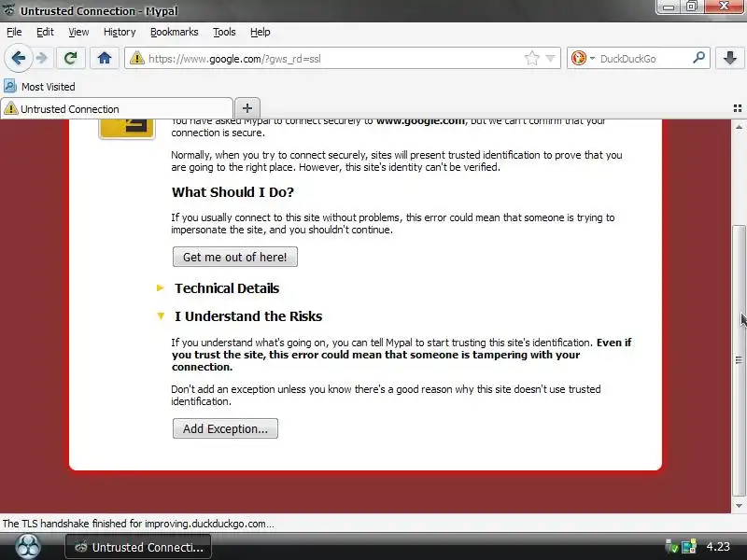747x560 pixels.
Task: Click the magnifier search icon
Action: [698, 58]
